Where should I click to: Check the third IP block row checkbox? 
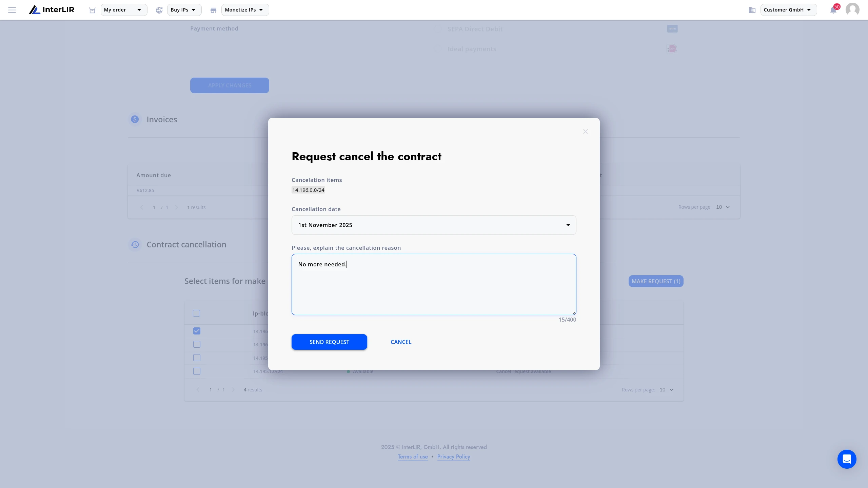(x=197, y=358)
